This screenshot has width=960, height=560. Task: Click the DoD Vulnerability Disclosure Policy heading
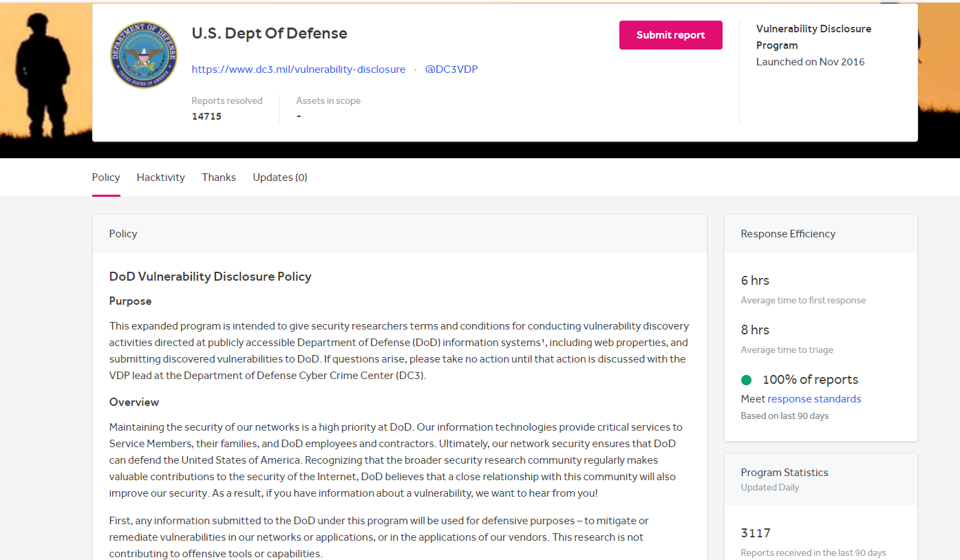(x=211, y=277)
